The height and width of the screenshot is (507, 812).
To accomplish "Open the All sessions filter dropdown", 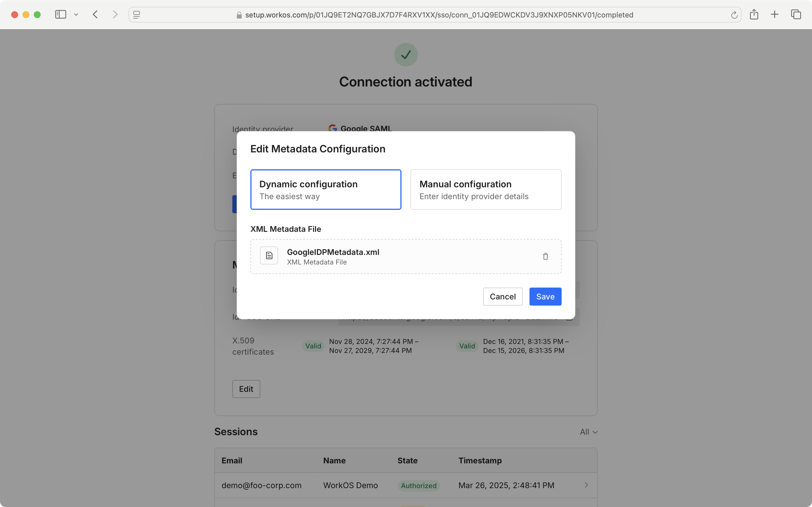I will tap(588, 432).
